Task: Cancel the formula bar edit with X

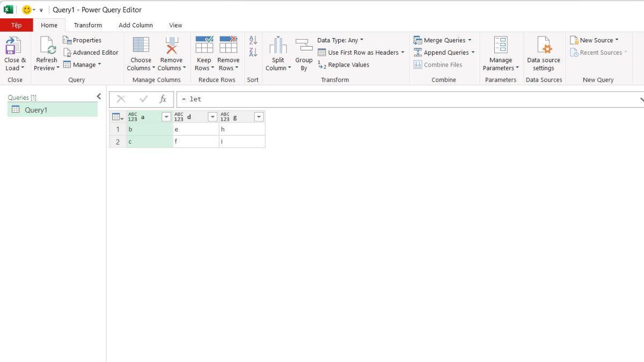Action: point(121,99)
